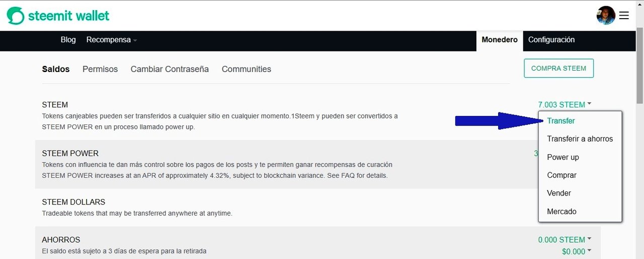The image size is (644, 259).
Task: Open the Communities tab
Action: click(247, 69)
